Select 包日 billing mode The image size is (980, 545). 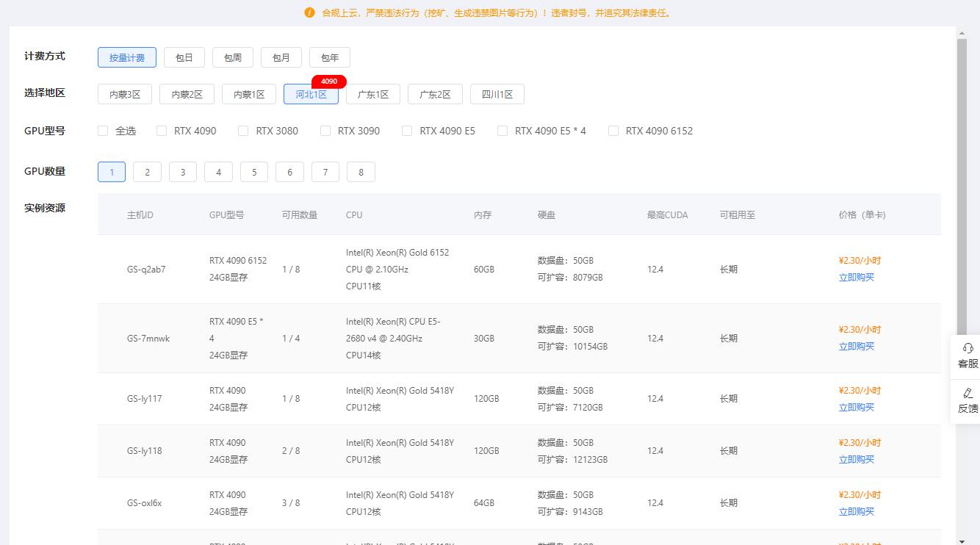184,57
